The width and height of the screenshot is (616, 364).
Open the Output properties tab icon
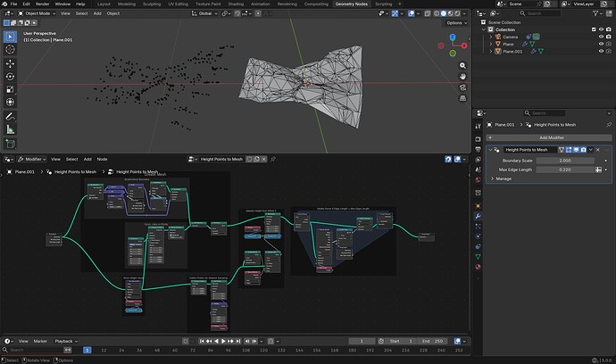(x=479, y=149)
